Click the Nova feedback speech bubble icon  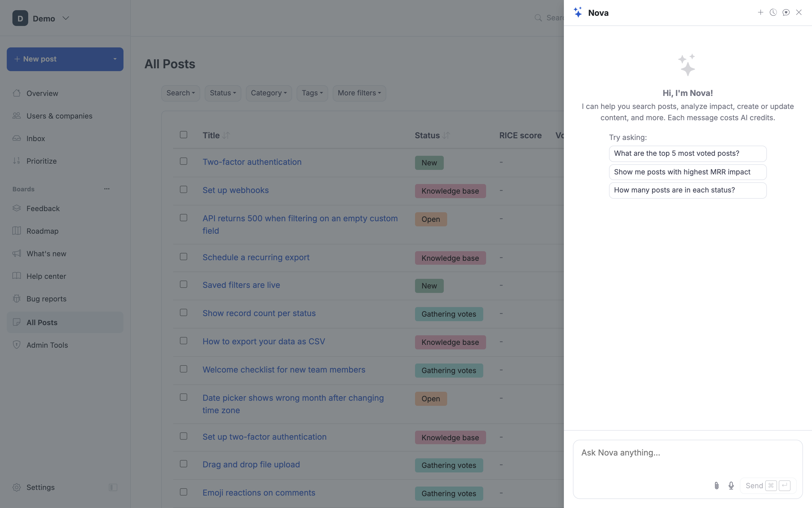(x=786, y=12)
